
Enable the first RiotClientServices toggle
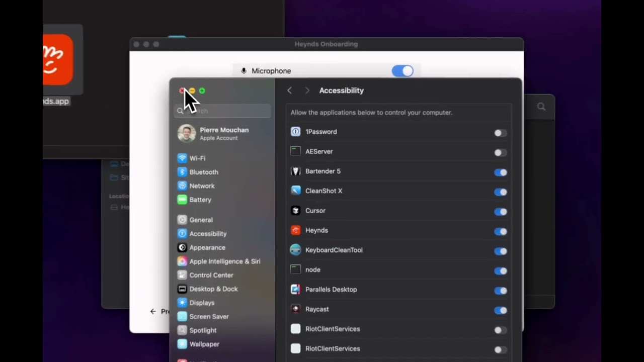(500, 330)
